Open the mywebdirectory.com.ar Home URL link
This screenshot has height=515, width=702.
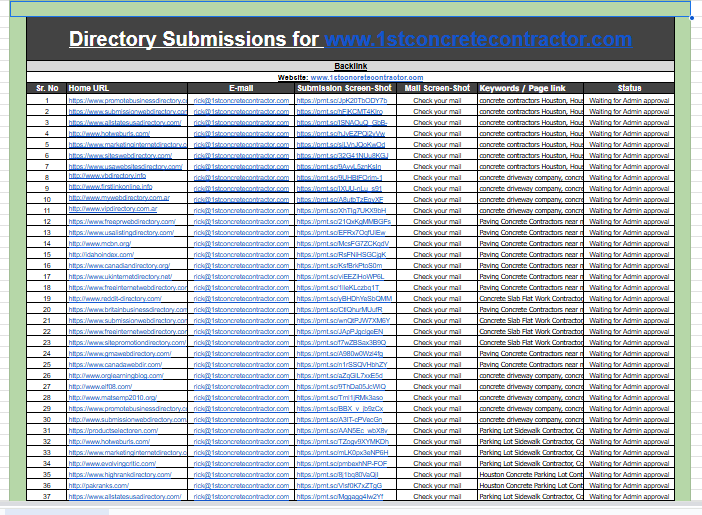click(119, 197)
